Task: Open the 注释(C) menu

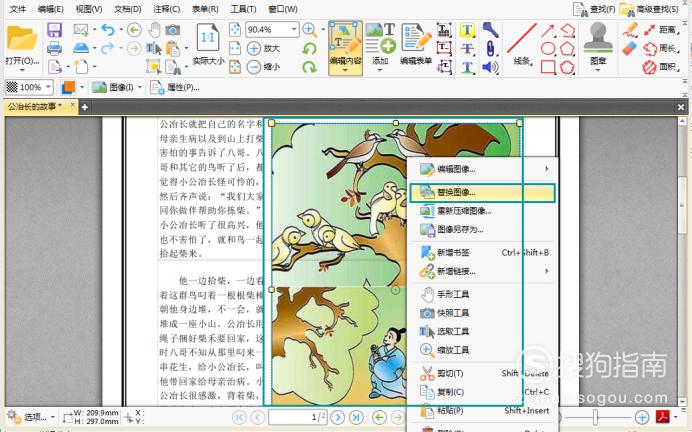Action: tap(166, 9)
